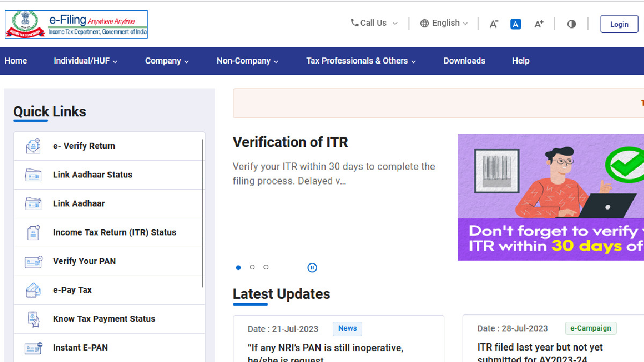This screenshot has width=644, height=362.
Task: Click the Verify Your PAN card icon
Action: pos(33,261)
